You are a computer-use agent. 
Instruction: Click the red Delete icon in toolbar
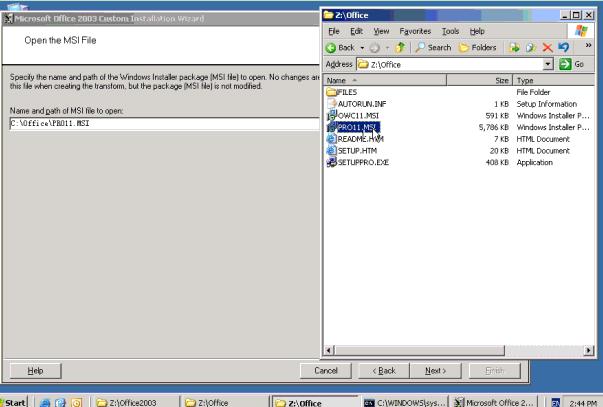pyautogui.click(x=547, y=48)
